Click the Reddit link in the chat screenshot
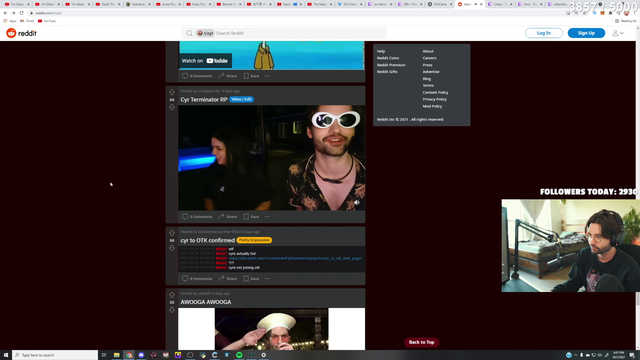Image resolution: width=640 pixels, height=360 pixels. click(295, 258)
